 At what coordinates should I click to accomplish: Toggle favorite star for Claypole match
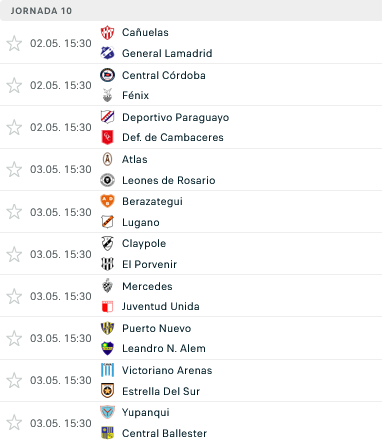14,254
